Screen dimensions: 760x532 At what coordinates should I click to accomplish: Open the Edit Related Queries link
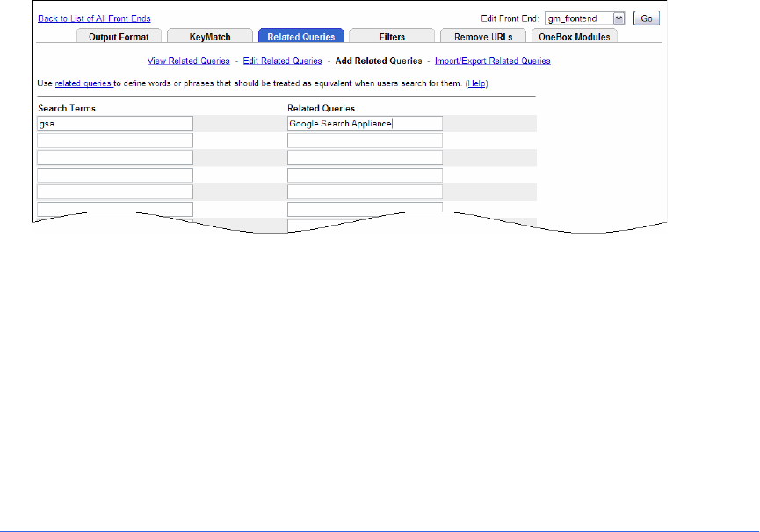(x=283, y=61)
